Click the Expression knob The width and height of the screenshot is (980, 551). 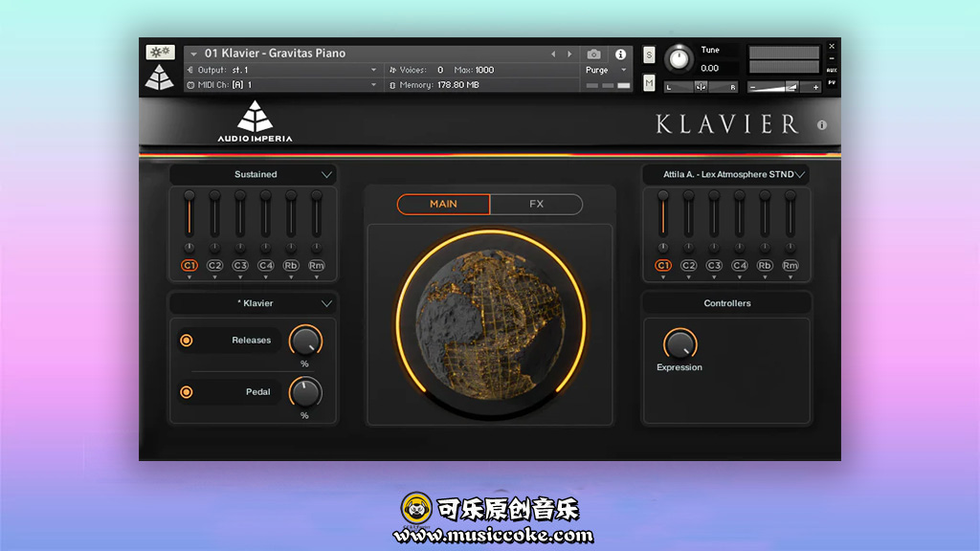[x=679, y=343]
